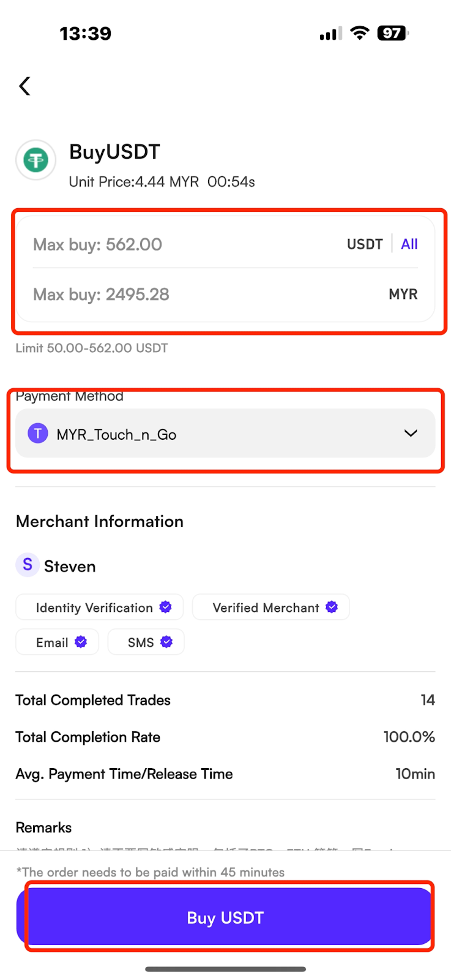Tap the green Tether USDT logo

[x=36, y=160]
